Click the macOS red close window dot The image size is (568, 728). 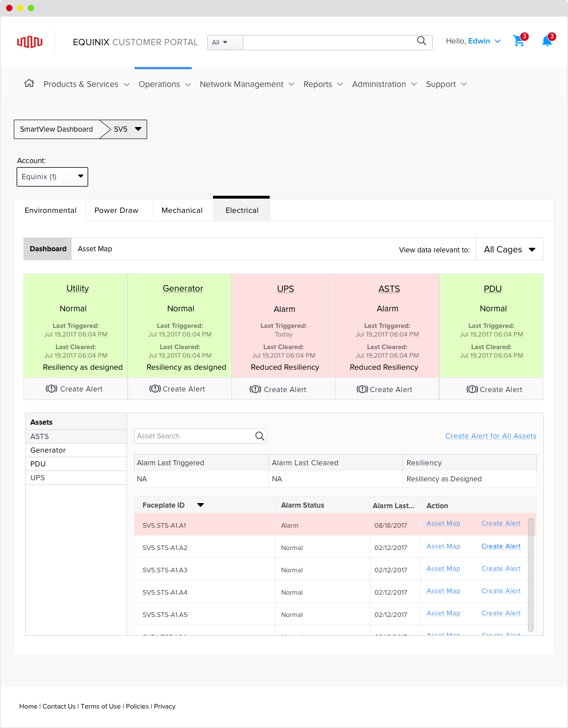pos(9,8)
